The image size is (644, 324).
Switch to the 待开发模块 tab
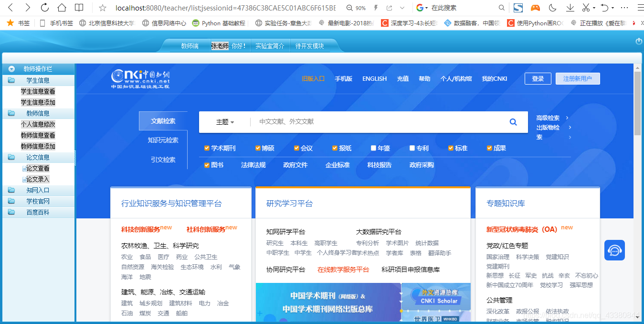pos(309,46)
